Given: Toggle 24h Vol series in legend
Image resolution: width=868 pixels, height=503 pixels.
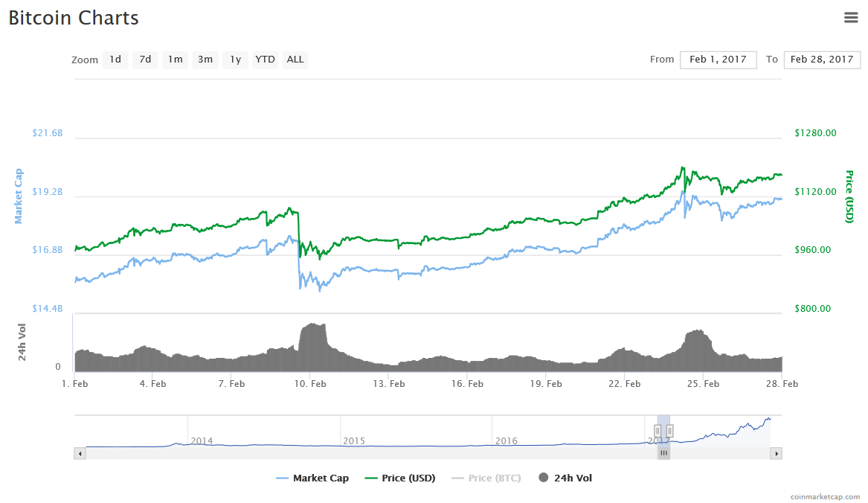Looking at the screenshot, I should coord(565,478).
